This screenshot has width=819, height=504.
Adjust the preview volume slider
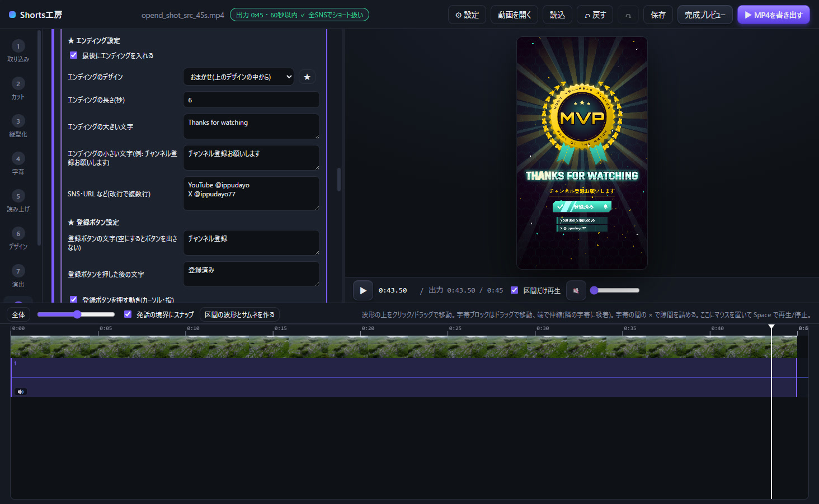[x=614, y=290]
